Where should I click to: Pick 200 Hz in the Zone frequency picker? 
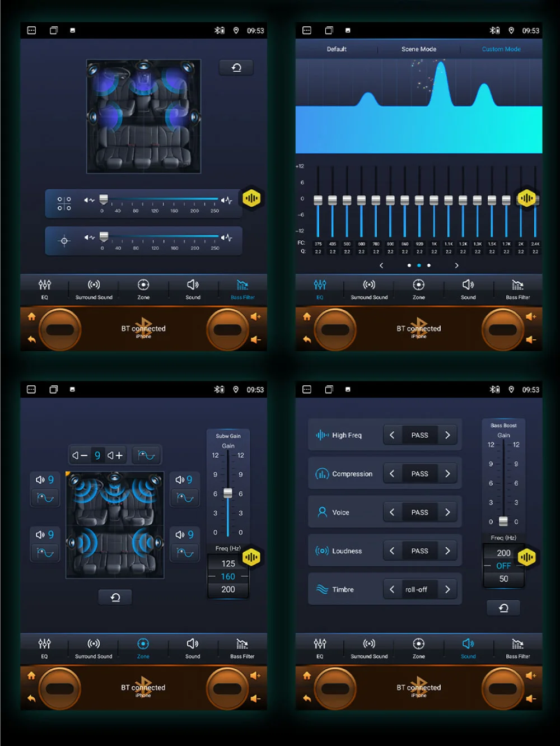(x=228, y=589)
